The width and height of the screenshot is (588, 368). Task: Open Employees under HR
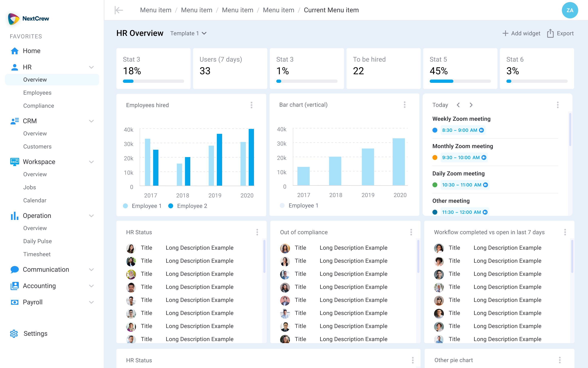37,93
